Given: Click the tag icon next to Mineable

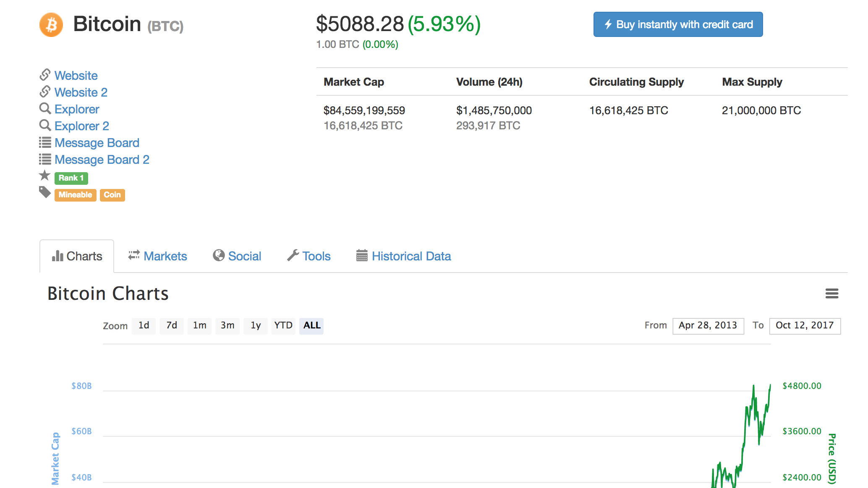Looking at the screenshot, I should (x=45, y=192).
